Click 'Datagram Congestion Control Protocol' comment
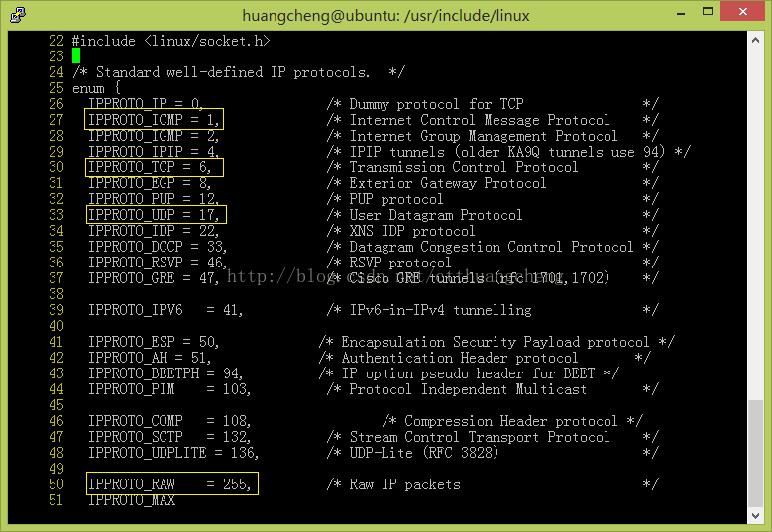Screen dimensions: 772x532 click(492, 247)
